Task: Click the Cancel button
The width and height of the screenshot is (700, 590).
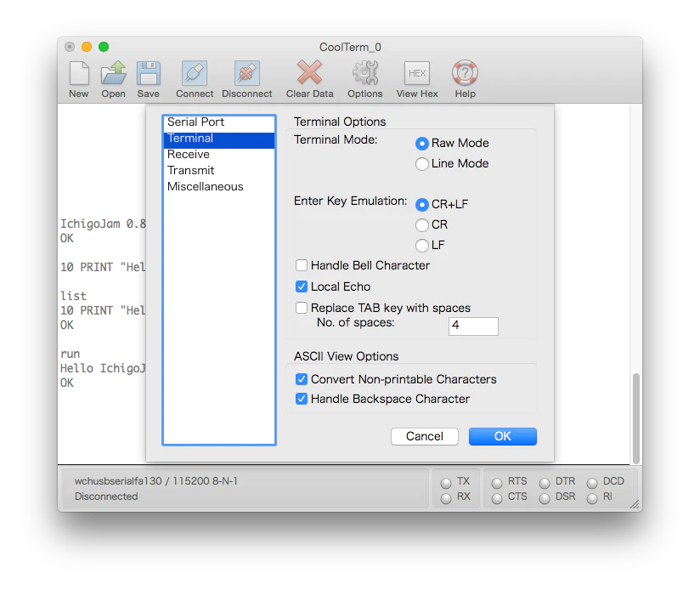Action: coord(425,436)
